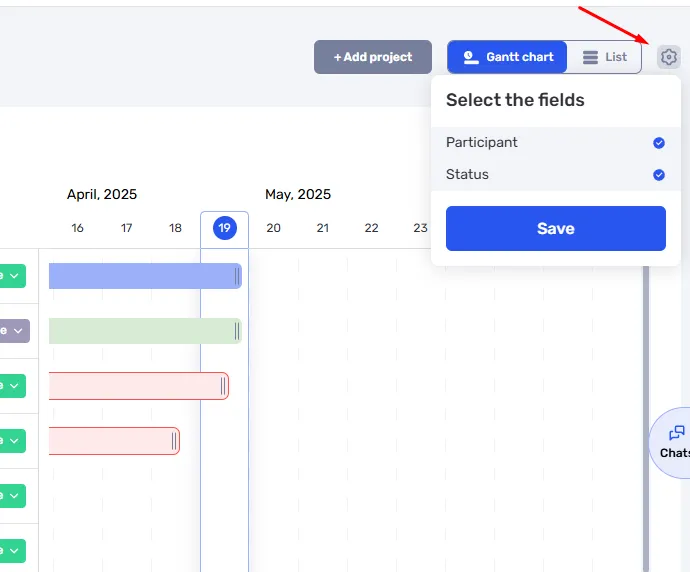
Task: Uncheck the Participant field checkbox
Action: click(658, 143)
